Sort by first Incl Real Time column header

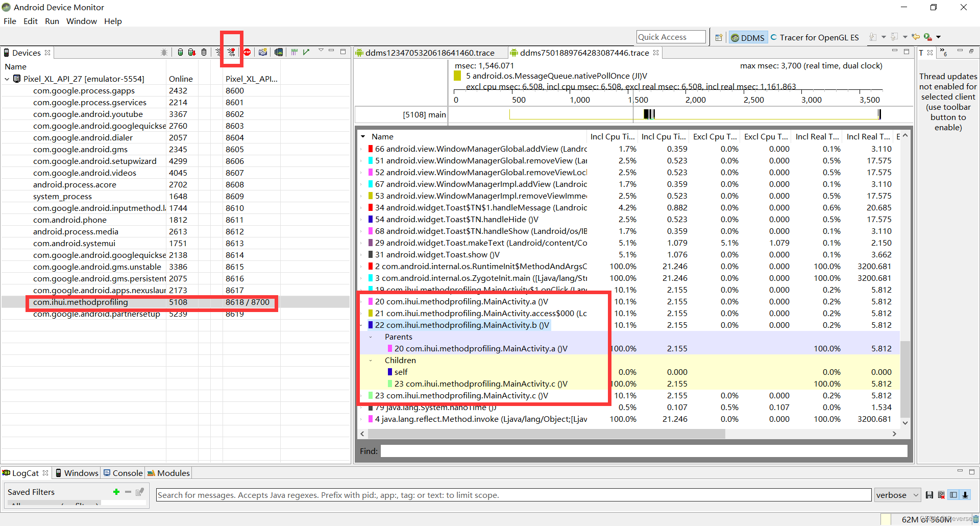(817, 136)
